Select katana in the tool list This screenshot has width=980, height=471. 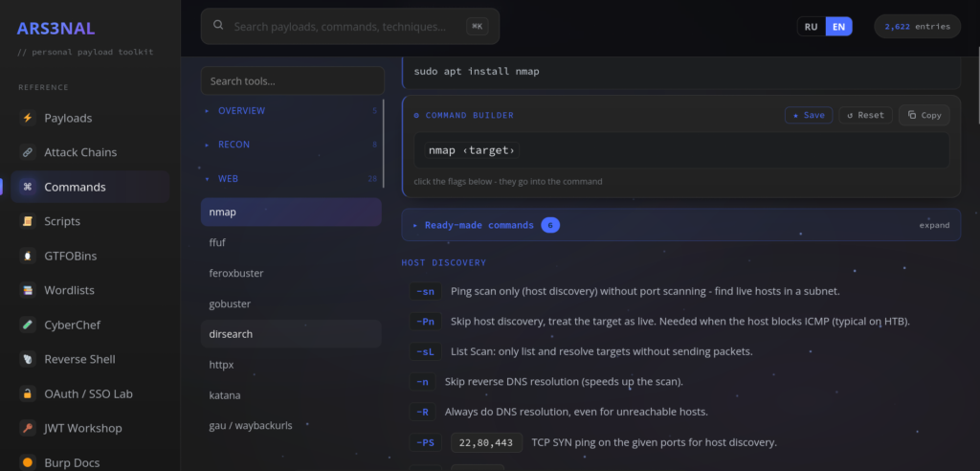point(291,395)
